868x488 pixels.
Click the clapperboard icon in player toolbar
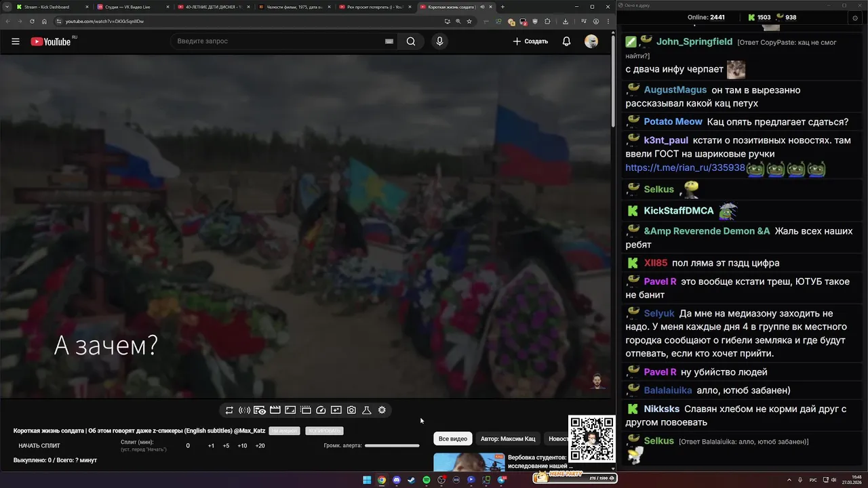coord(275,410)
